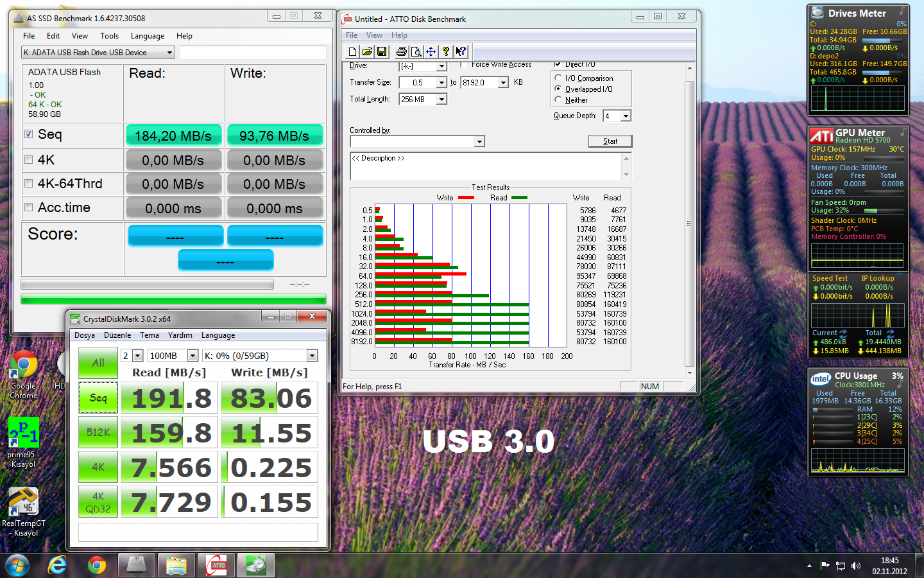The height and width of the screenshot is (578, 924).
Task: Open the prime95 desktop shortcut
Action: point(24,442)
